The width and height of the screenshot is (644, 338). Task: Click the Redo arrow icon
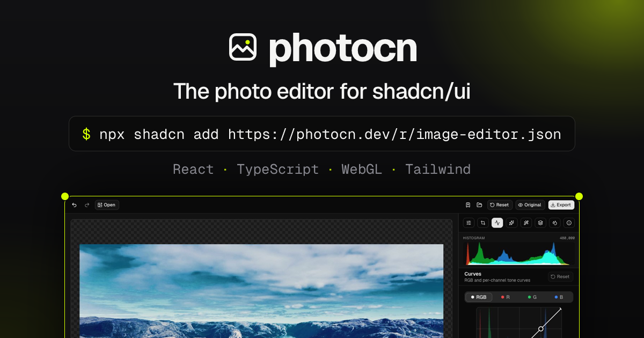point(87,205)
